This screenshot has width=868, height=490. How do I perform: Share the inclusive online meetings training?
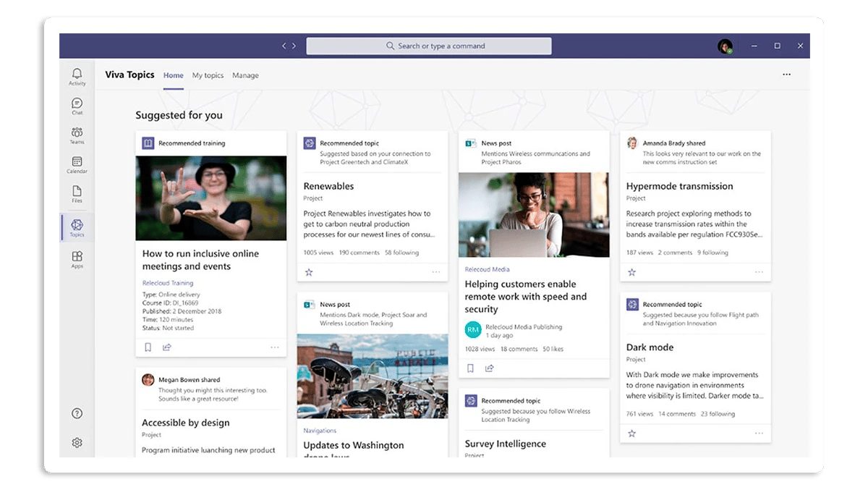pos(167,347)
